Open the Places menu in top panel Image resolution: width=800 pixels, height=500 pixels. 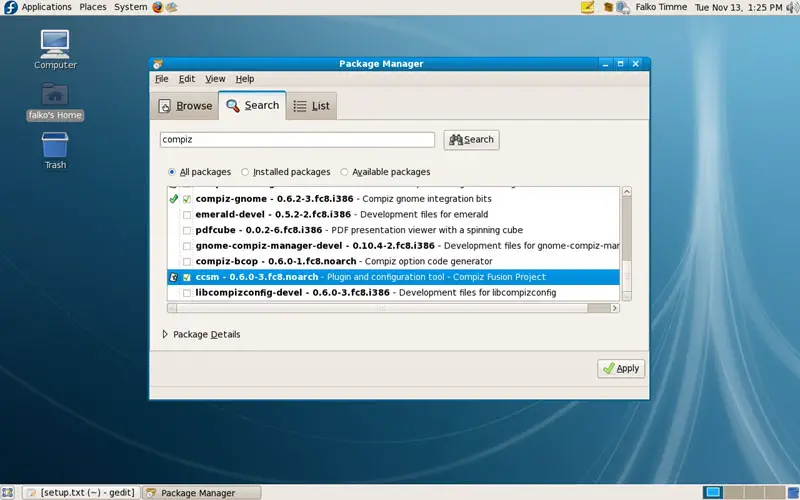click(x=93, y=7)
